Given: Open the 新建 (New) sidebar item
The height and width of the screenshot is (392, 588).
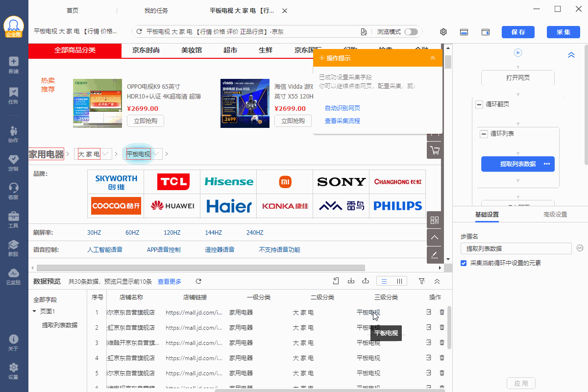Looking at the screenshot, I should click(14, 65).
